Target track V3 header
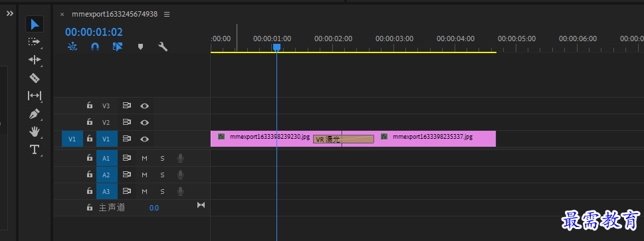Screen dimensions: 644x241 click(106, 106)
